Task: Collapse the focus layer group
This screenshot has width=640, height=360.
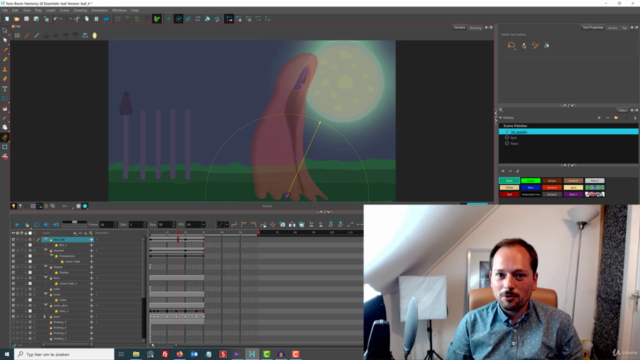Action: 46,278
